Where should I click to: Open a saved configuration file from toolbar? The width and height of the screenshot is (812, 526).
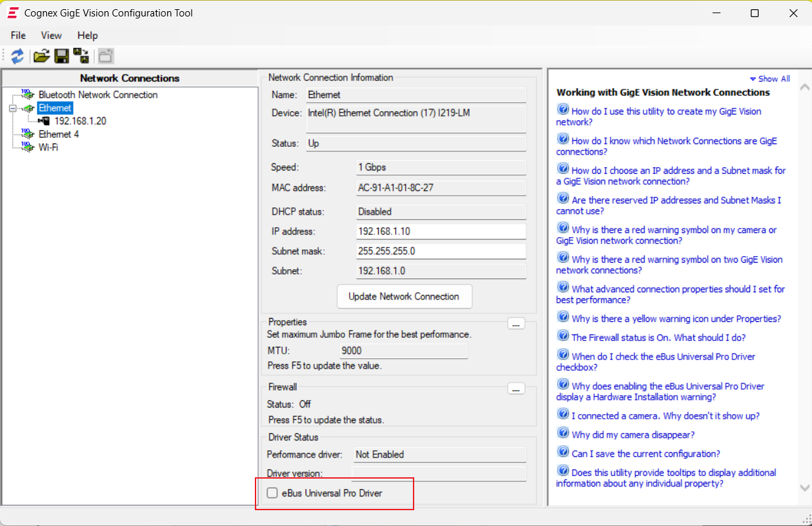41,56
